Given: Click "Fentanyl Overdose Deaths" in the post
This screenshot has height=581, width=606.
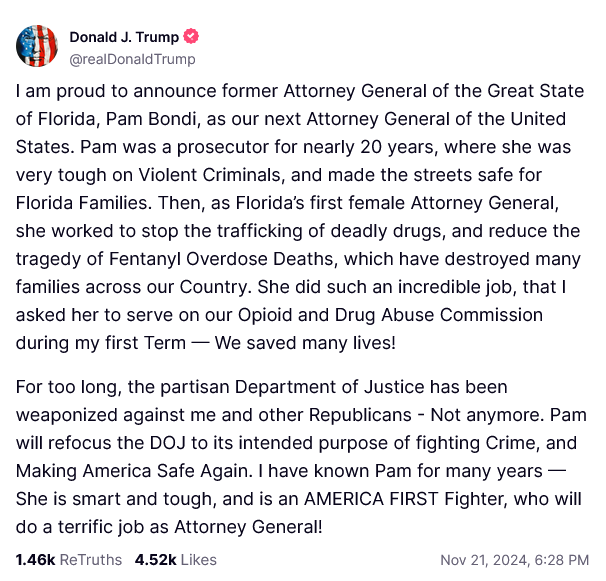Looking at the screenshot, I should [221, 259].
